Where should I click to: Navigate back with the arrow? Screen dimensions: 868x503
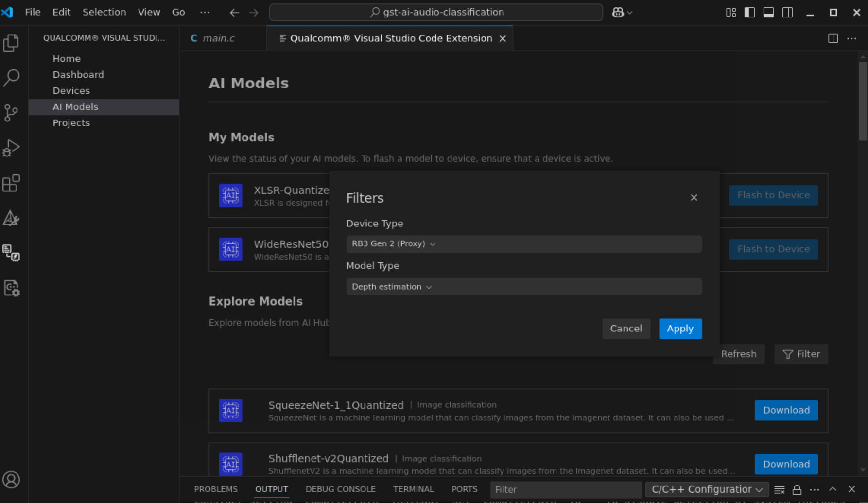(x=234, y=13)
